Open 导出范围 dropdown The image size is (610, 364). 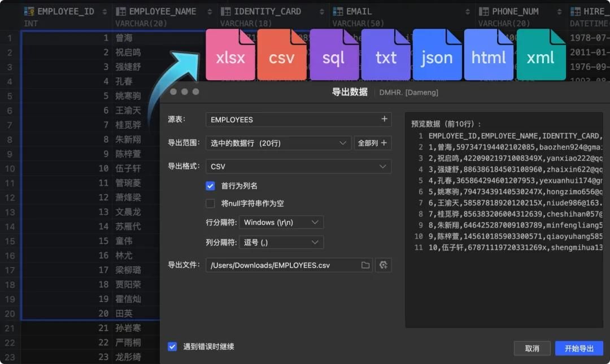click(x=278, y=143)
